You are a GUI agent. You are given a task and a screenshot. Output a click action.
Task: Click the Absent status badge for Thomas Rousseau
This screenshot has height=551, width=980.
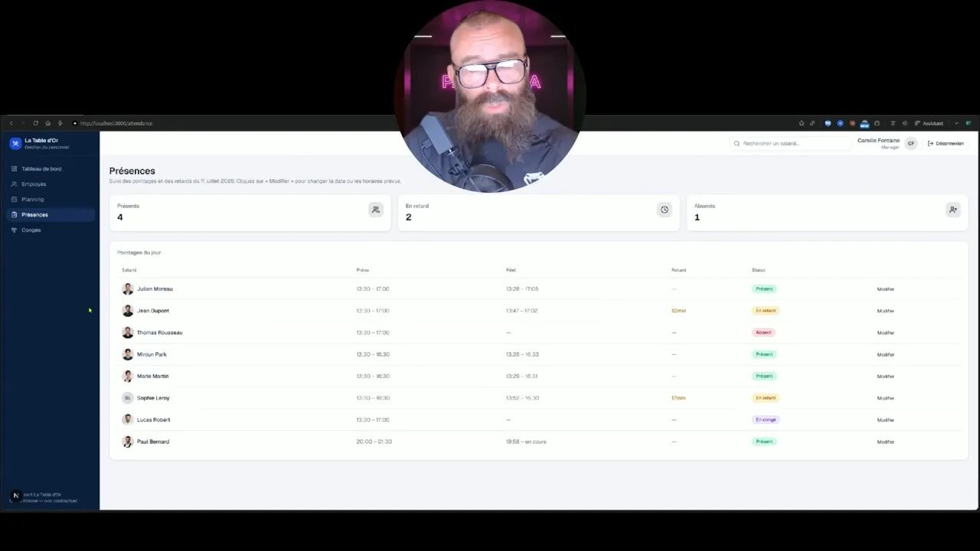(x=763, y=332)
